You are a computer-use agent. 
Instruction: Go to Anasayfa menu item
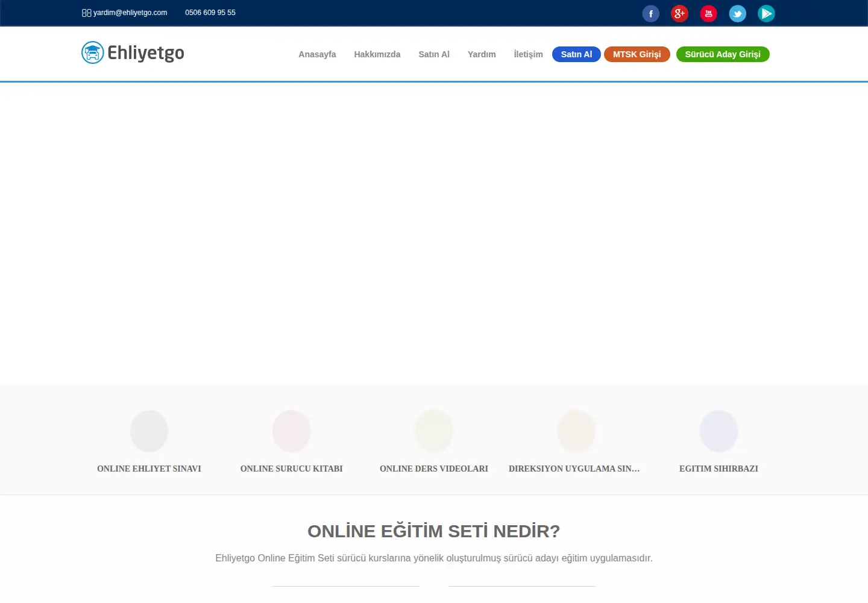click(x=317, y=54)
